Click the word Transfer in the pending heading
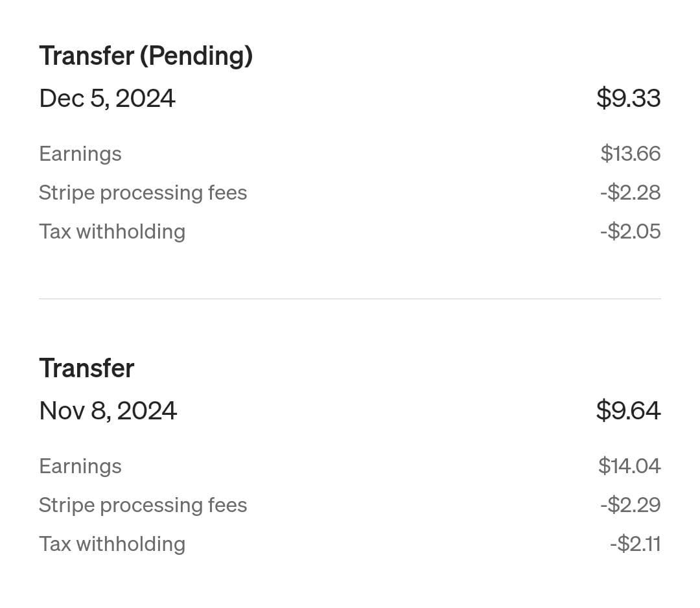 click(x=86, y=56)
